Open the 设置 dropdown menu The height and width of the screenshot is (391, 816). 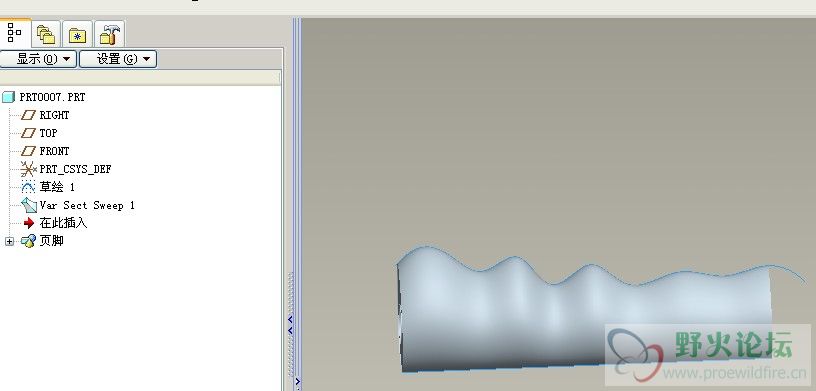click(118, 59)
